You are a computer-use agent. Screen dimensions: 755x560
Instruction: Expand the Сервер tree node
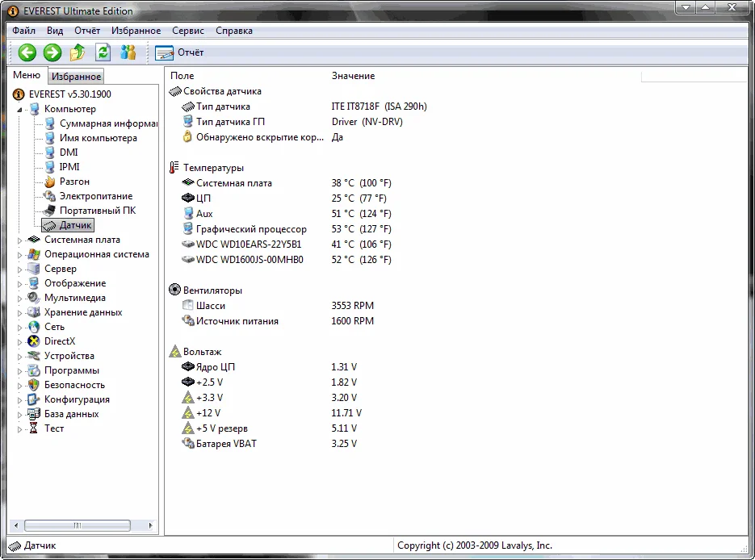pos(19,270)
